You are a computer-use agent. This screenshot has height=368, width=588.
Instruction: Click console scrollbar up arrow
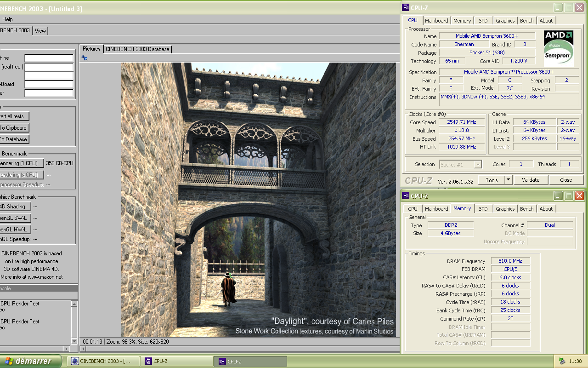coord(74,304)
